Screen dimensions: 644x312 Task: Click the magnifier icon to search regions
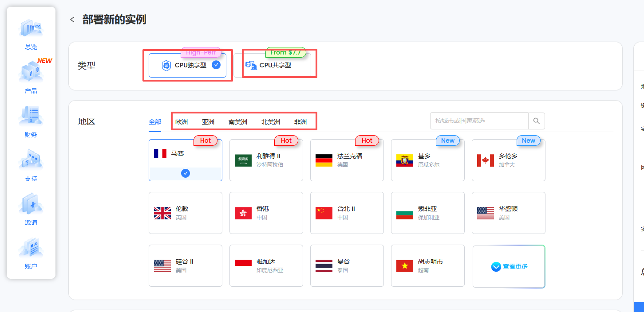pyautogui.click(x=536, y=121)
